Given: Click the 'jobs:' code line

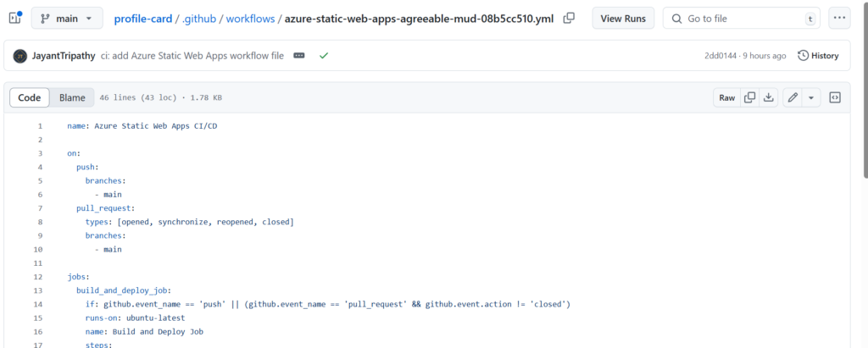Looking at the screenshot, I should click(x=79, y=277).
